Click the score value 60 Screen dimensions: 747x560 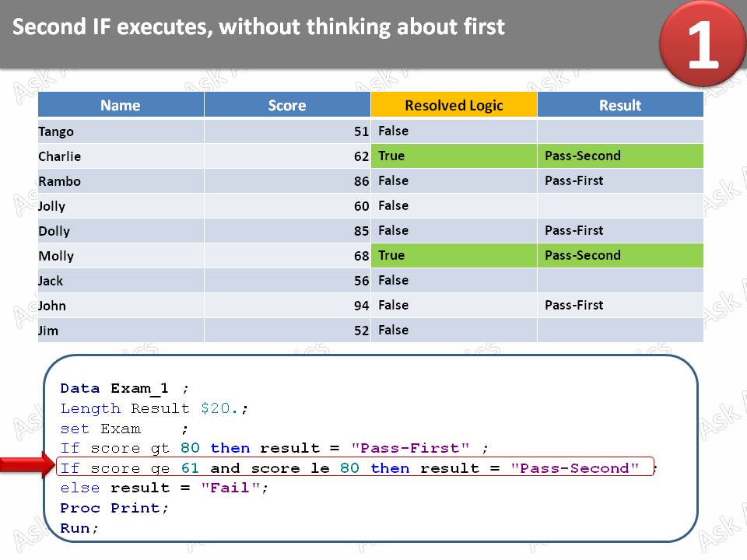pos(361,206)
